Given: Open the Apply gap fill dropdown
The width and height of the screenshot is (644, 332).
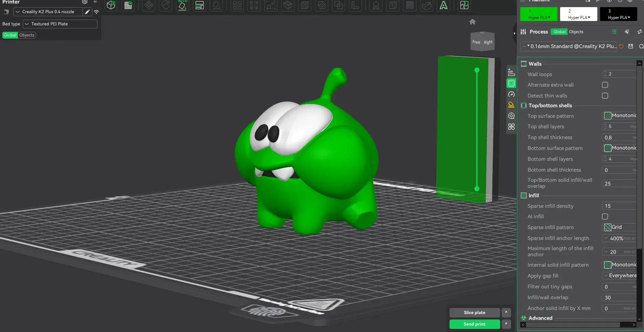Looking at the screenshot, I should click(620, 275).
